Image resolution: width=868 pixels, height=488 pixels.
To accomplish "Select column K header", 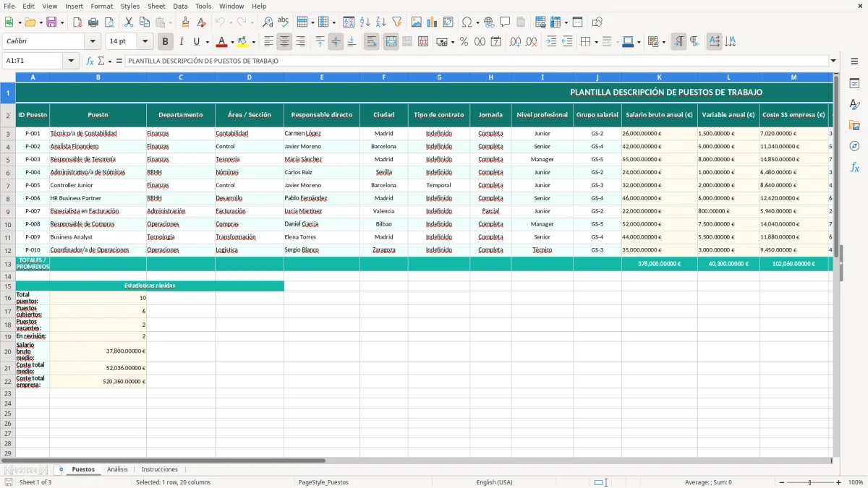I will [x=659, y=77].
